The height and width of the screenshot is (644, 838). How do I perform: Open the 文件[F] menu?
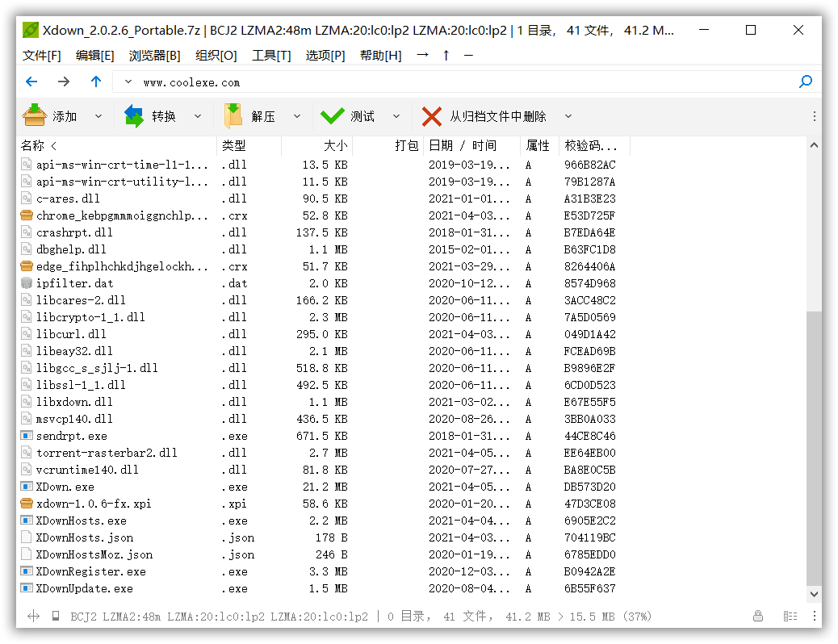(42, 55)
